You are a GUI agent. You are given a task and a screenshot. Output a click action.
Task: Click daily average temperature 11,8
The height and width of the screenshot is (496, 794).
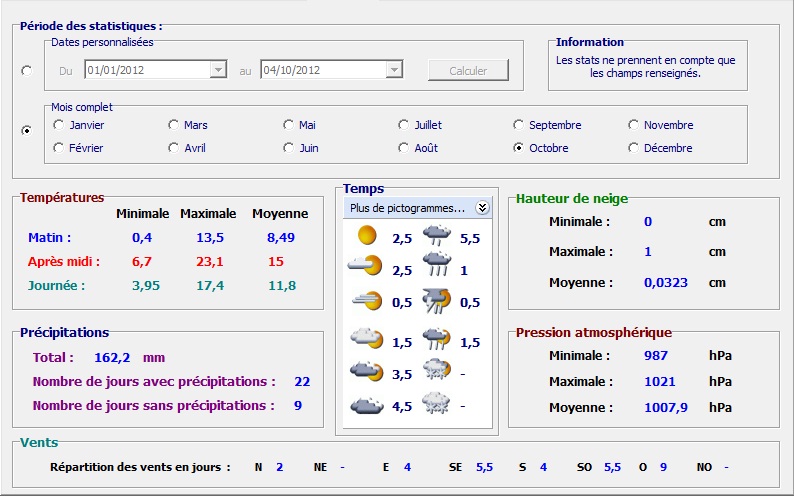(282, 285)
